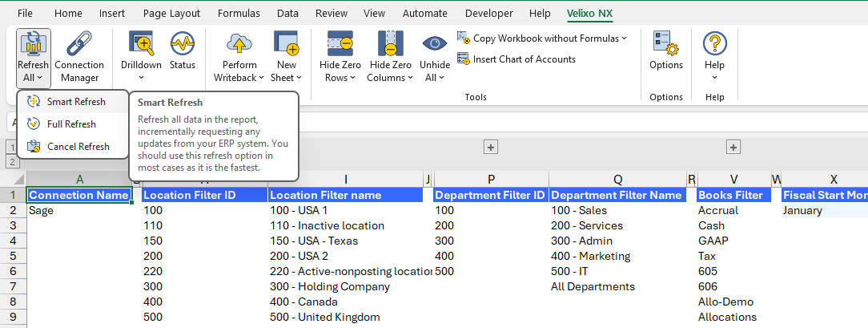Click the GAAP cell

click(x=734, y=241)
